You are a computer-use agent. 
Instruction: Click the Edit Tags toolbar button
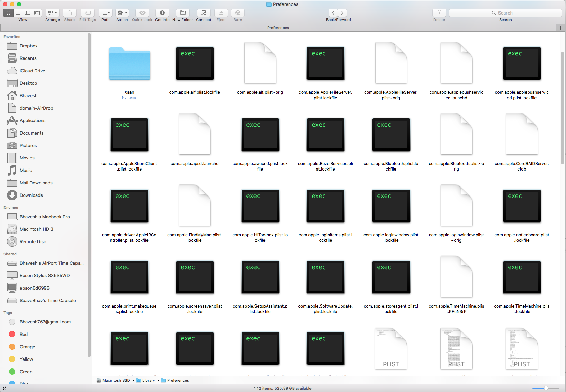click(88, 13)
